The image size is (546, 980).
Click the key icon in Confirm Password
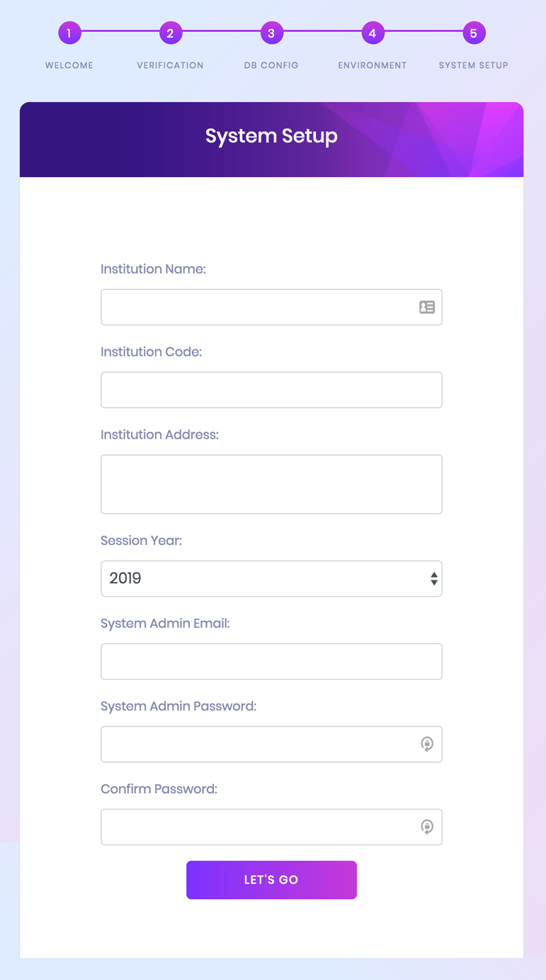pyautogui.click(x=426, y=827)
